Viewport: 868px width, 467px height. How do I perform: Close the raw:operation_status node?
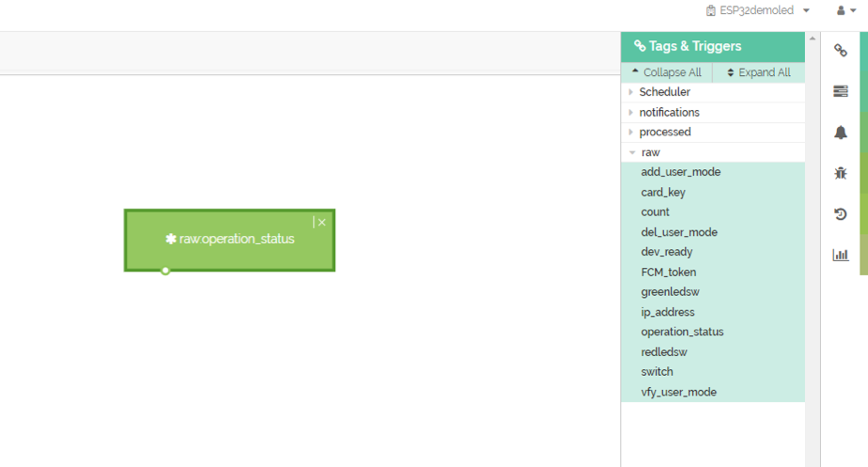(x=321, y=222)
